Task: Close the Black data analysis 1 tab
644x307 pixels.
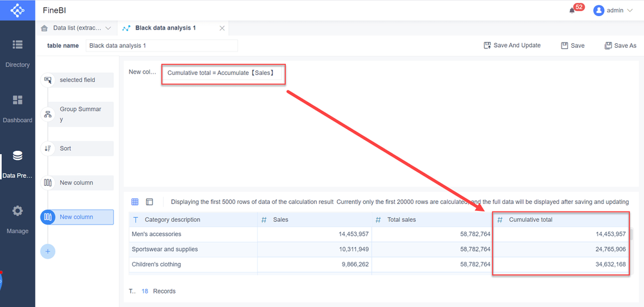Action: [222, 28]
